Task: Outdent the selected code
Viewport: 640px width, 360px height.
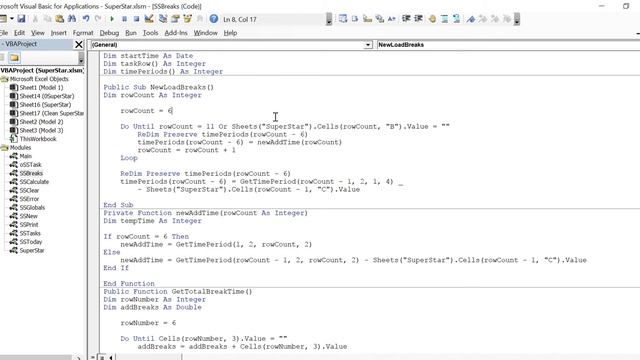Action: click(418, 19)
